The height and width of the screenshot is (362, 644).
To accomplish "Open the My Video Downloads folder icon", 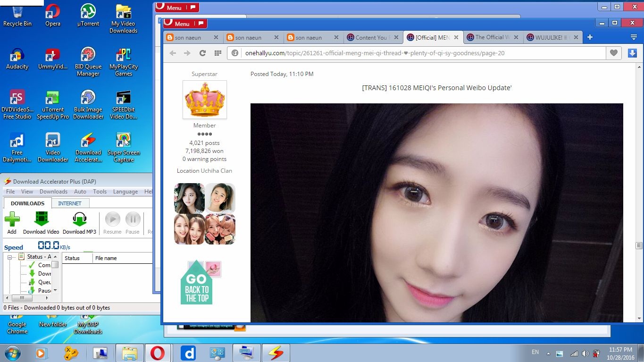I will tap(124, 19).
